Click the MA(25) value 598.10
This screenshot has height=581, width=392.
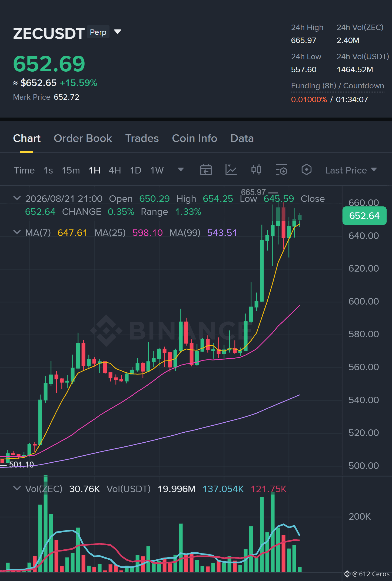click(148, 233)
